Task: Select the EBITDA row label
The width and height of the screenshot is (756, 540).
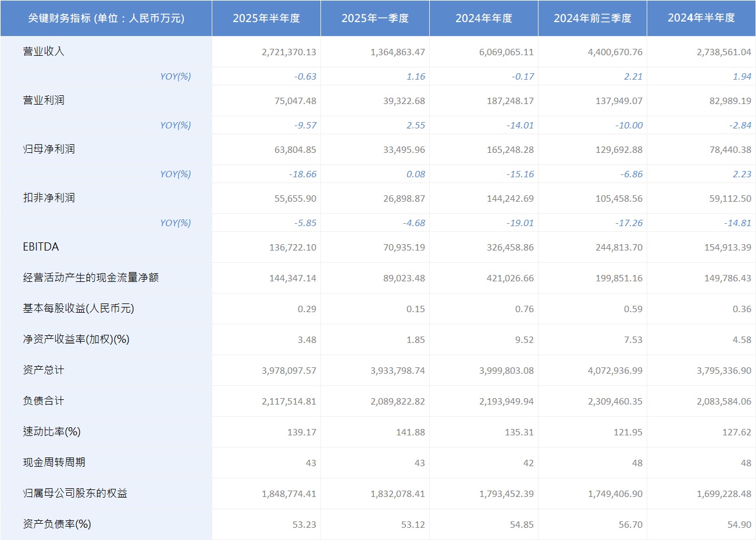Action: point(41,247)
